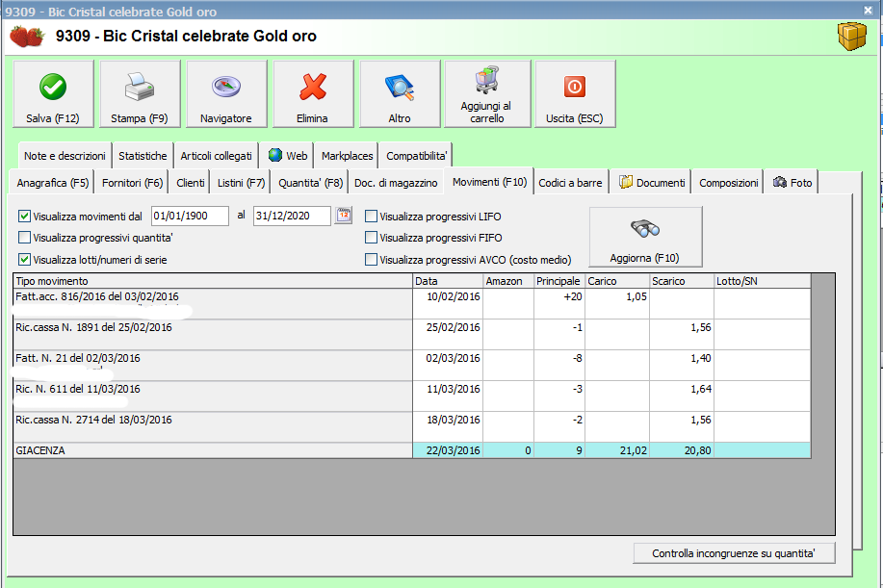This screenshot has width=883, height=588.
Task: Open the Codici a barre tab
Action: [x=570, y=183]
